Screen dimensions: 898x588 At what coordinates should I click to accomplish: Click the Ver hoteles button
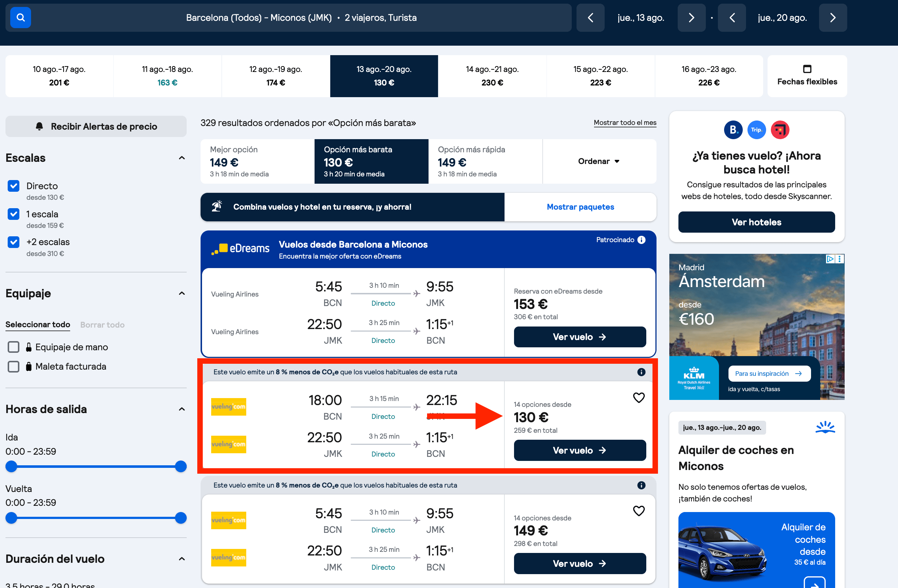(757, 222)
